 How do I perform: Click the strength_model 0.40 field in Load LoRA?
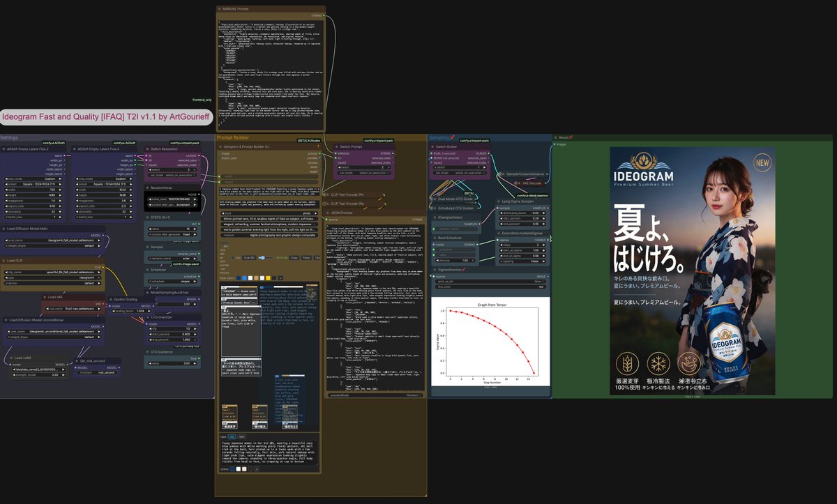tap(39, 374)
